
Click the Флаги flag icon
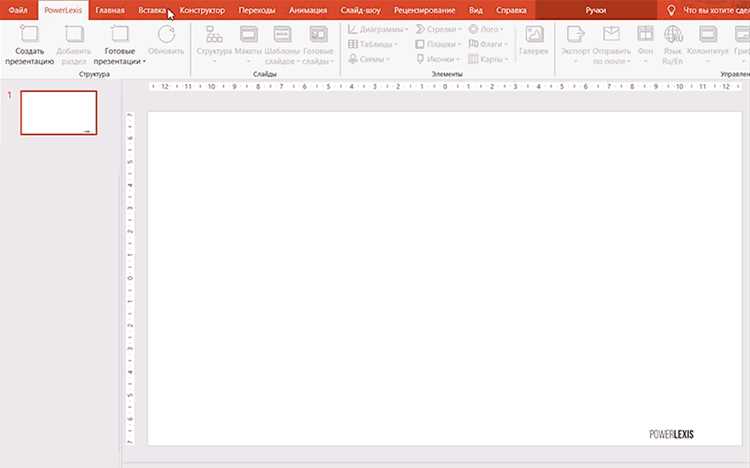coord(473,44)
